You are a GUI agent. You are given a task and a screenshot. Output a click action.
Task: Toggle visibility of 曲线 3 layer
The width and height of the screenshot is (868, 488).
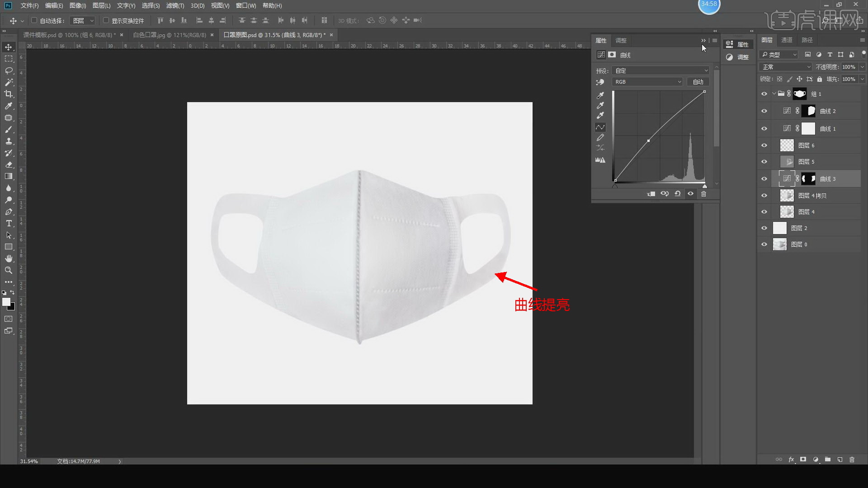coord(764,179)
